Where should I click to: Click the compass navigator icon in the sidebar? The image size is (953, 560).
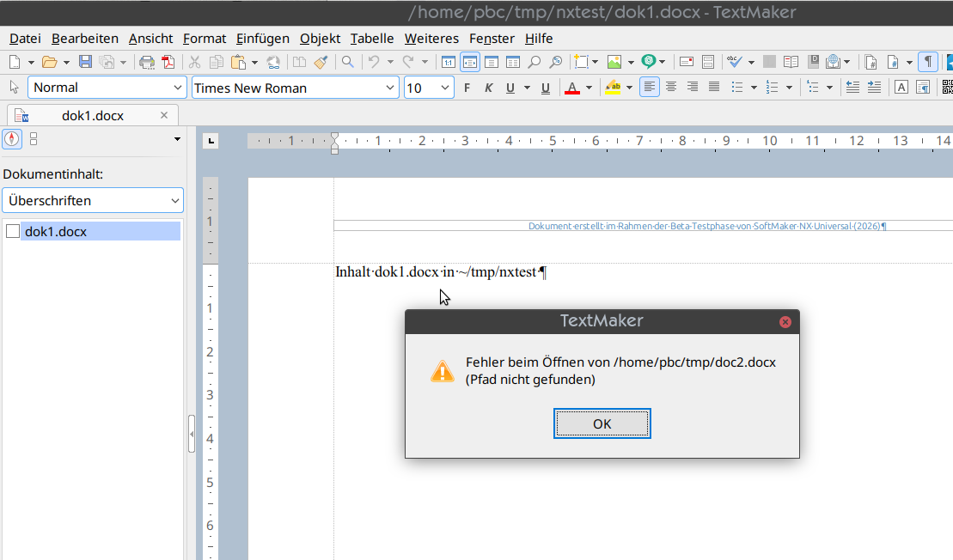pyautogui.click(x=12, y=139)
